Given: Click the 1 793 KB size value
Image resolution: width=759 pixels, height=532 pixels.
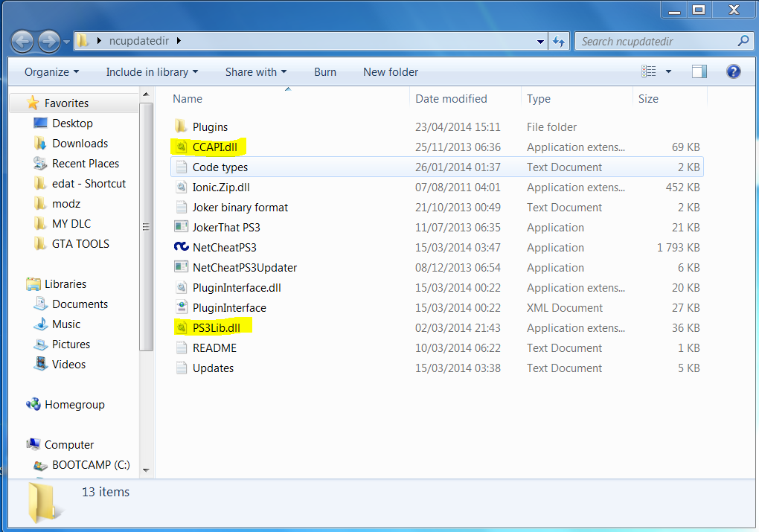Looking at the screenshot, I should [678, 247].
